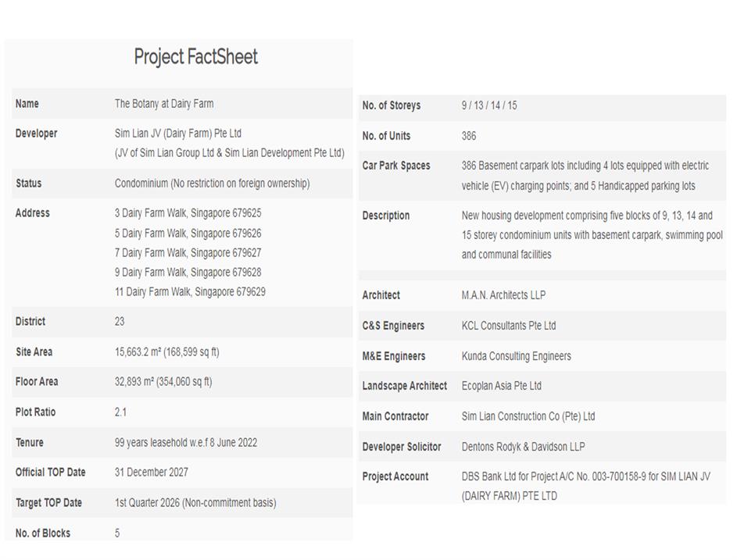Click the Car Park Spaces label
737x560 pixels.
tap(396, 166)
